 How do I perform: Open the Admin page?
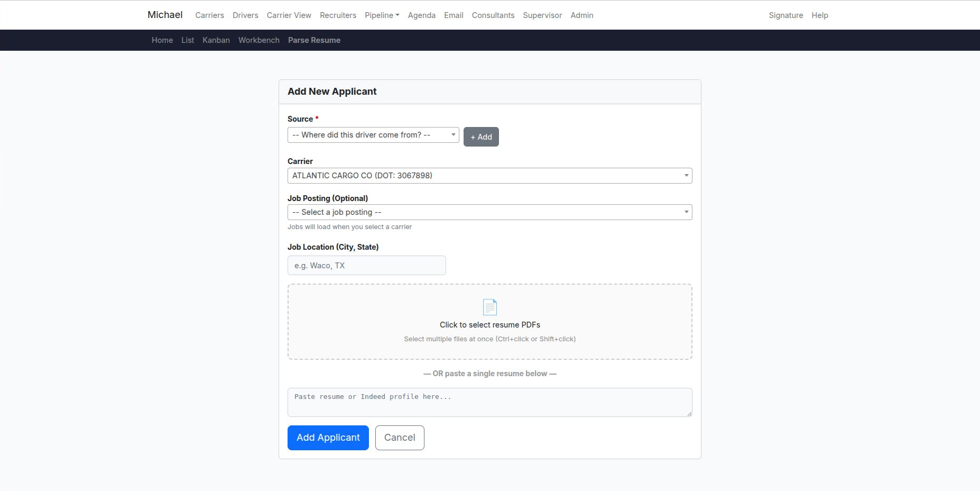582,15
